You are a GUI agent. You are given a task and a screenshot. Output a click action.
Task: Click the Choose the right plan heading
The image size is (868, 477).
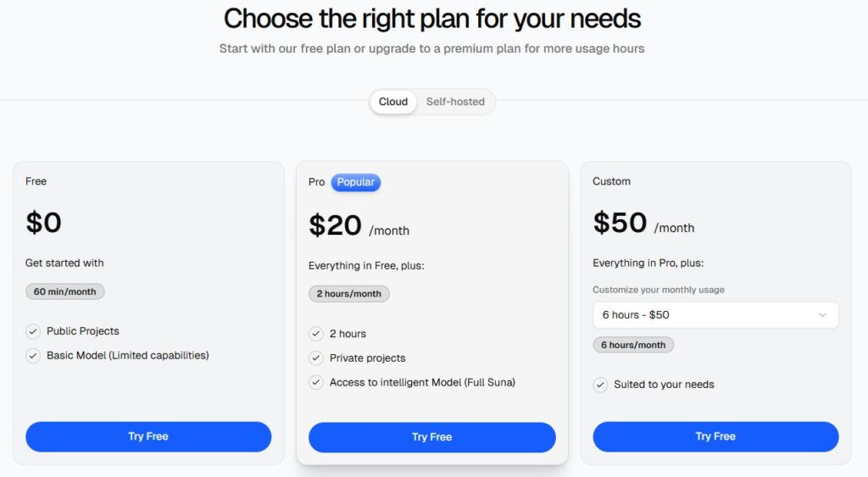point(431,19)
